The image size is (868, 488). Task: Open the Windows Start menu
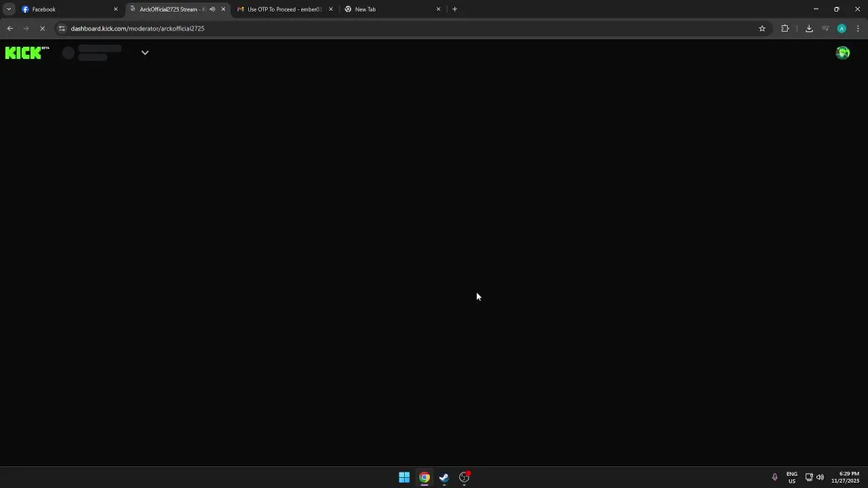[x=404, y=477]
